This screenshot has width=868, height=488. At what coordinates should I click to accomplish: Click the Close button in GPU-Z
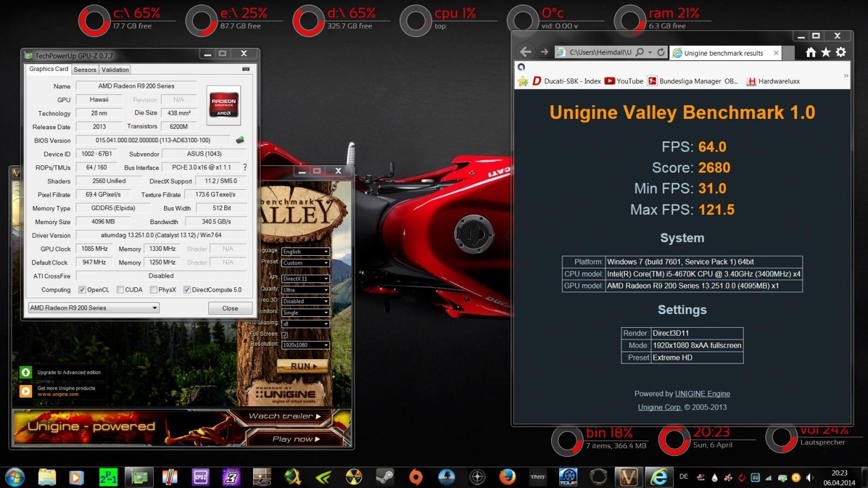[x=230, y=308]
